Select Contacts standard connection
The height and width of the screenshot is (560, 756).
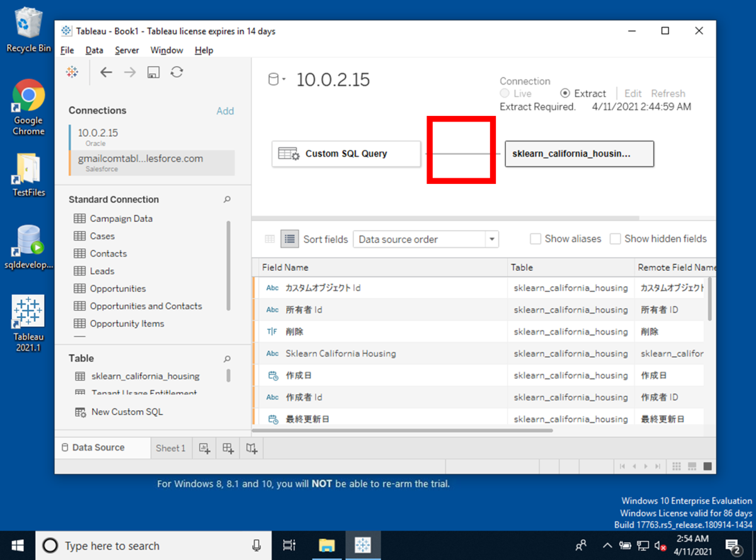coord(100,254)
